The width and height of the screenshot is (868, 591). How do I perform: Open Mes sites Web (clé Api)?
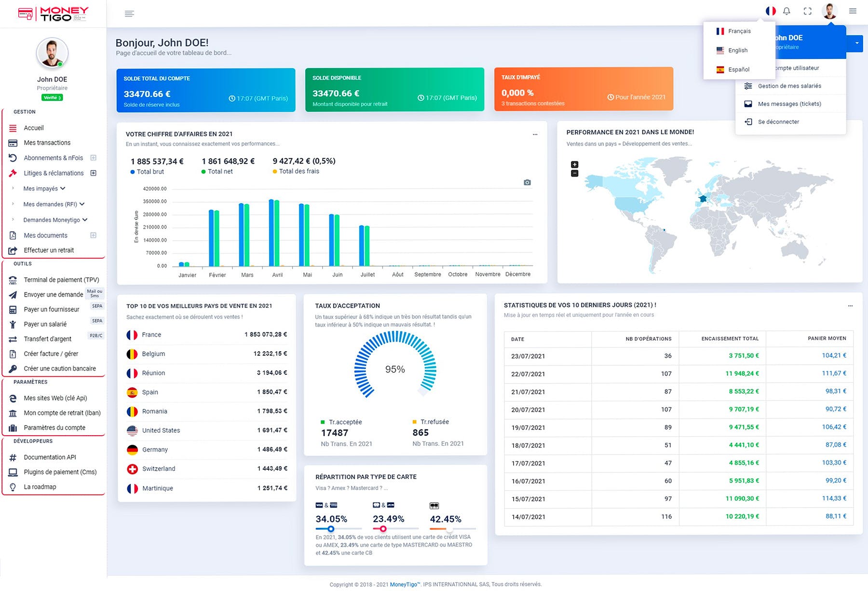coord(55,398)
